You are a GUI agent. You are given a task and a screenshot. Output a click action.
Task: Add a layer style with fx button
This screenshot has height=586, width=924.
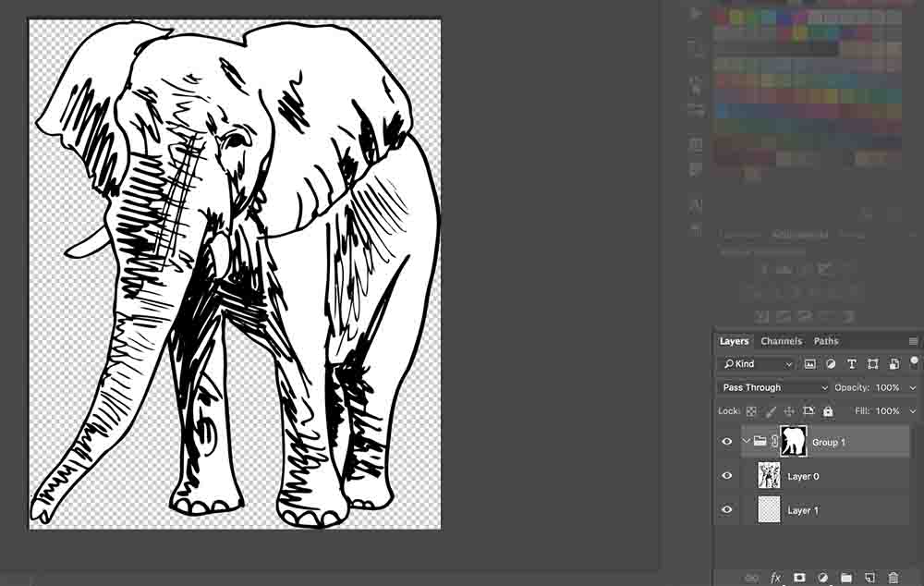[776, 578]
